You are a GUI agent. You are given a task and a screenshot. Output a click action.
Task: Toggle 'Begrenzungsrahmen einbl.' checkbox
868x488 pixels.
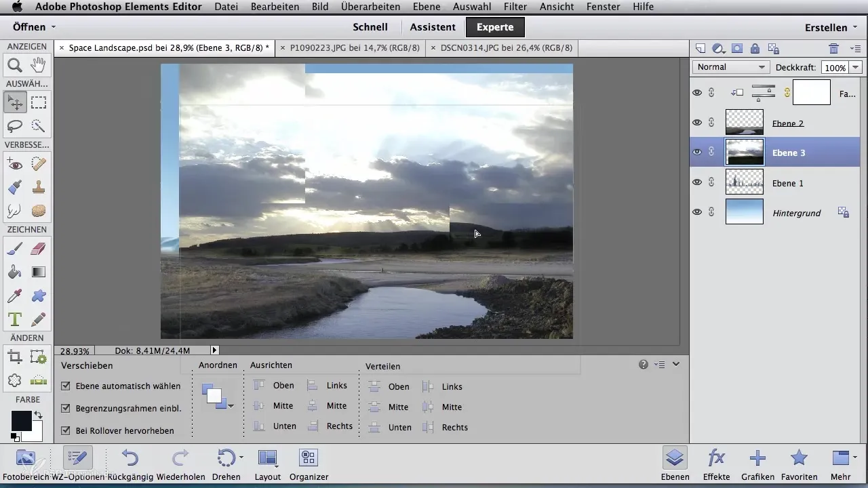(x=66, y=408)
